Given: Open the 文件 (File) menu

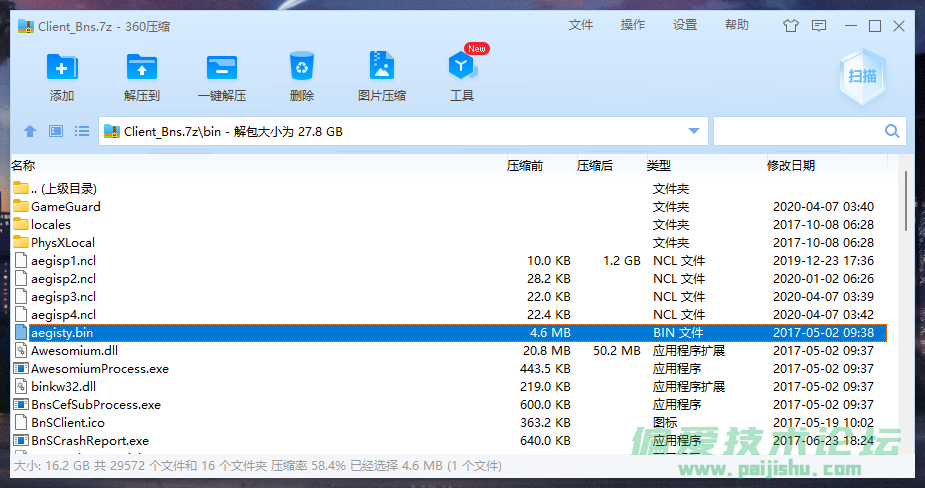Looking at the screenshot, I should pyautogui.click(x=581, y=25).
